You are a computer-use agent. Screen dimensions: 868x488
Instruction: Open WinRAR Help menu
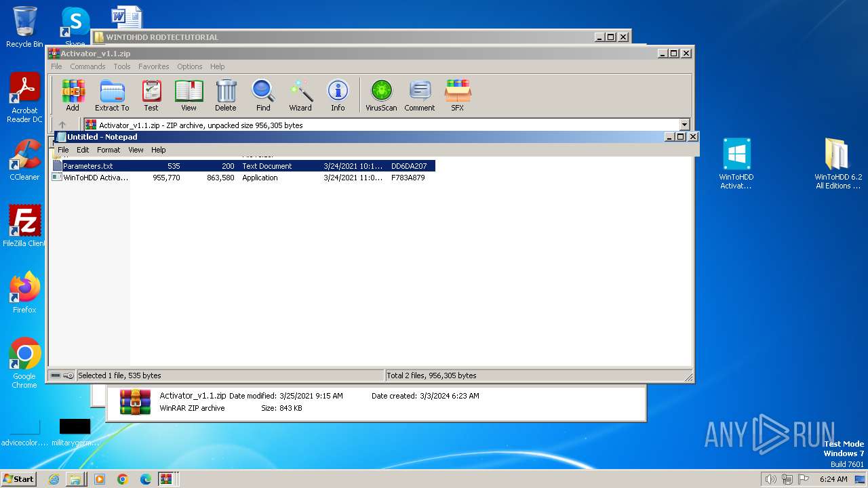(x=217, y=66)
